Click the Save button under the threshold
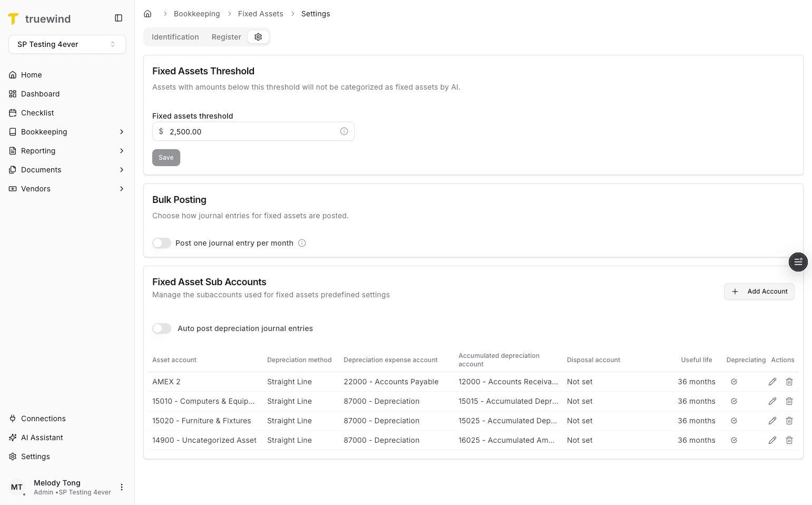 coord(166,157)
